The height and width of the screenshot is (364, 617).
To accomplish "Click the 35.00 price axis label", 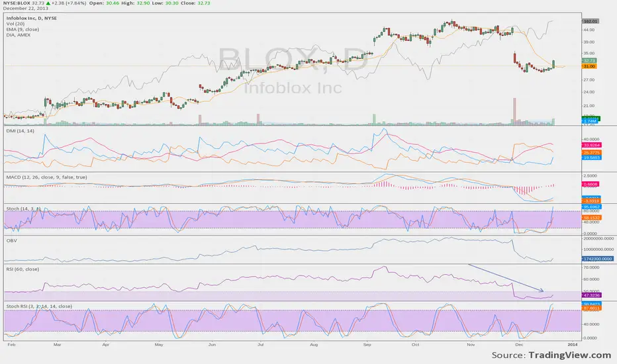I will 589,53.
